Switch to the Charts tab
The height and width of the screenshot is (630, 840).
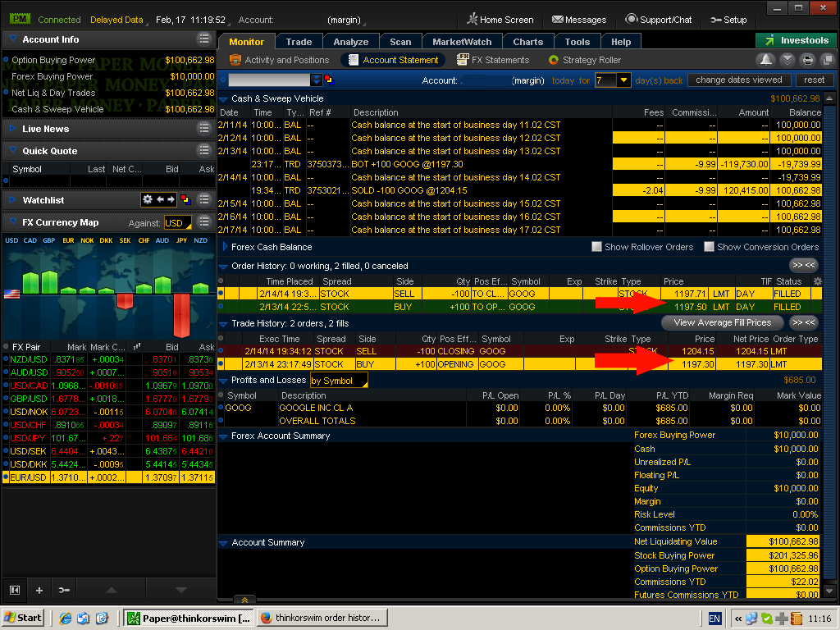point(527,42)
